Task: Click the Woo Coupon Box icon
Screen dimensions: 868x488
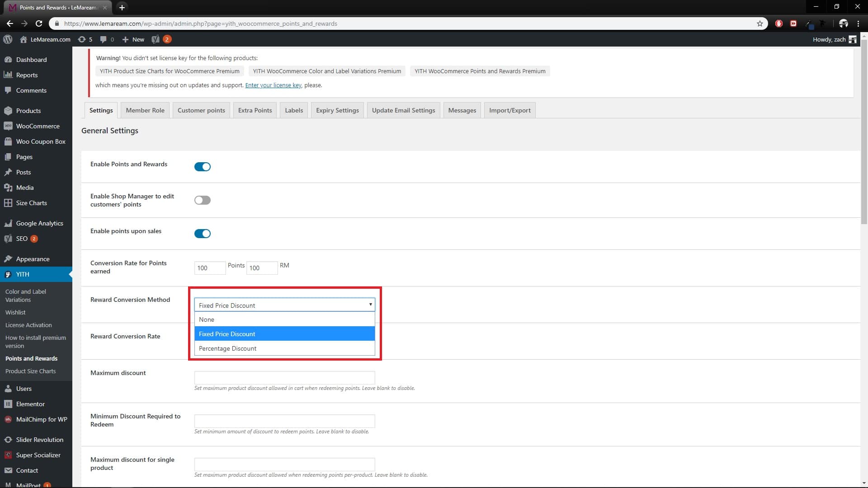Action: tap(8, 141)
